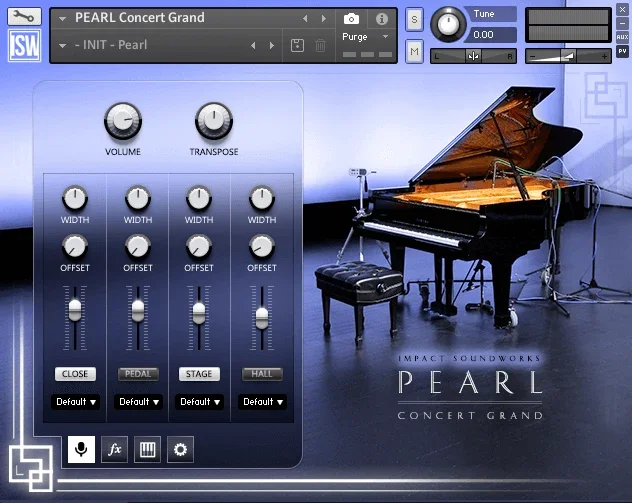632x503 pixels.
Task: Click the Tune value field 0.00
Action: 490,35
